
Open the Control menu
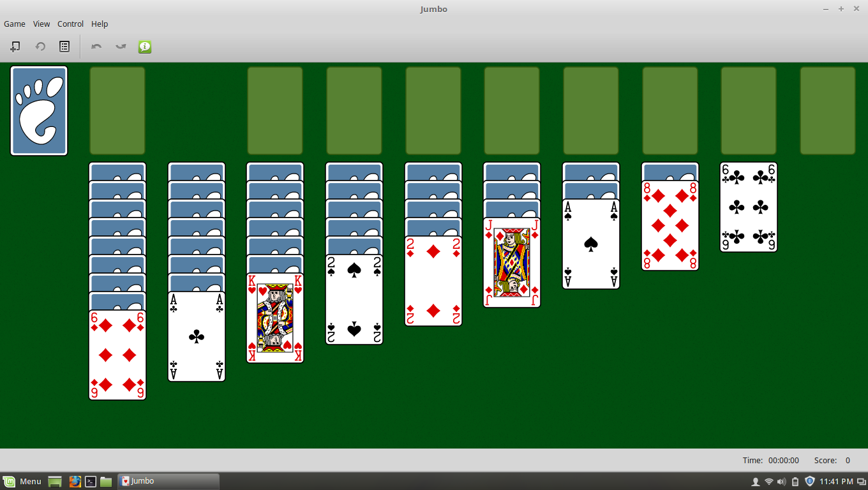tap(70, 24)
